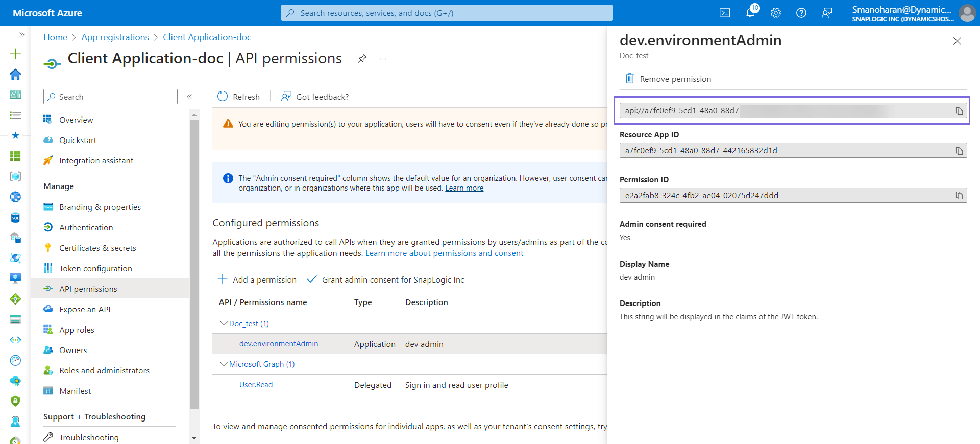Open Dashboard icon in left rail

(15, 95)
